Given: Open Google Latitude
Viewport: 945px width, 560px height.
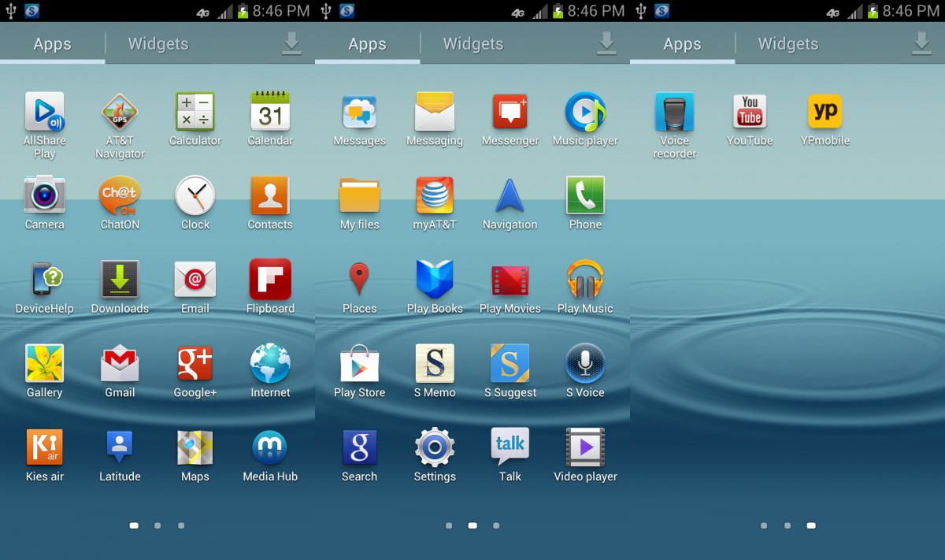Looking at the screenshot, I should tap(120, 447).
